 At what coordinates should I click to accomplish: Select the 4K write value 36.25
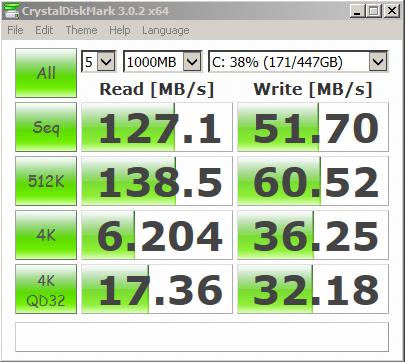click(313, 235)
